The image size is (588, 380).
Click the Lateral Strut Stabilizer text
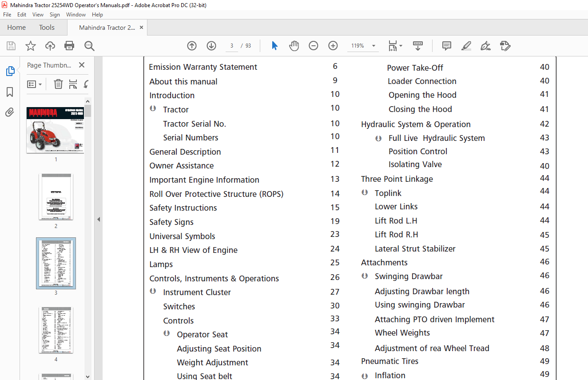pyautogui.click(x=415, y=249)
